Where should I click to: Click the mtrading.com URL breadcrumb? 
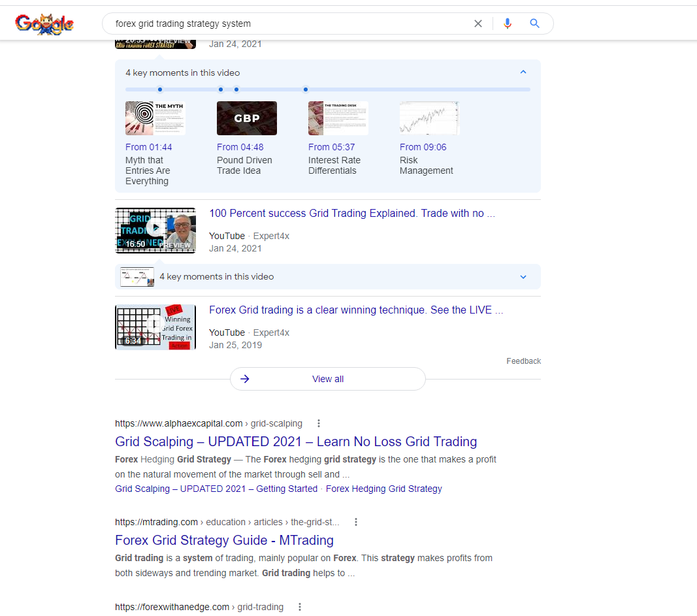pos(227,522)
